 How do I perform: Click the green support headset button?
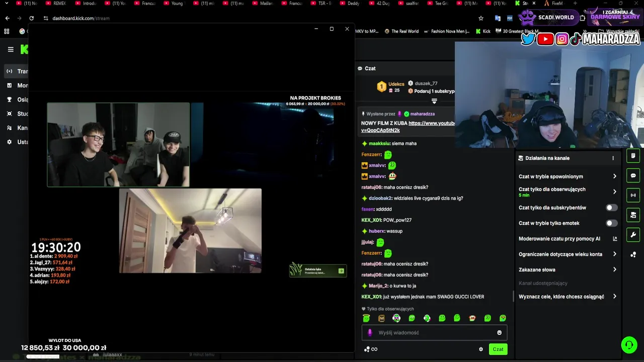pos(629,345)
